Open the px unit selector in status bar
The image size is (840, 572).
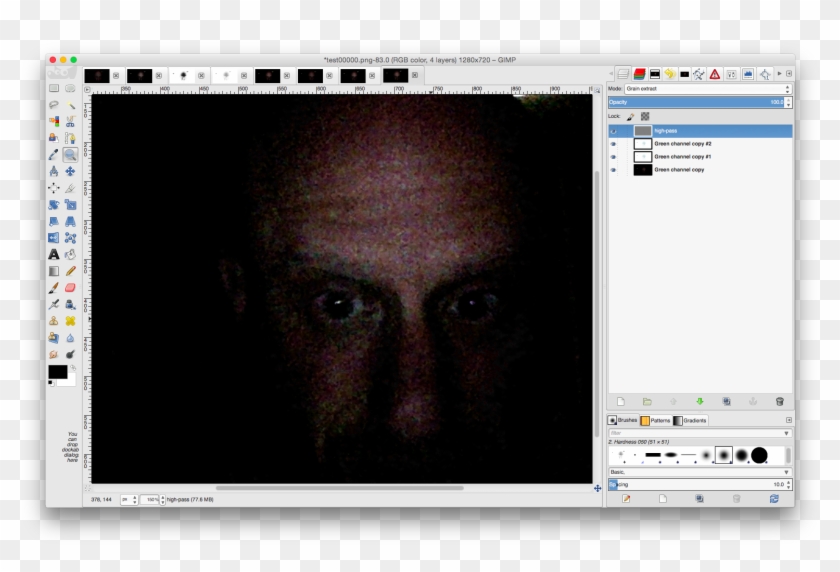tap(129, 499)
